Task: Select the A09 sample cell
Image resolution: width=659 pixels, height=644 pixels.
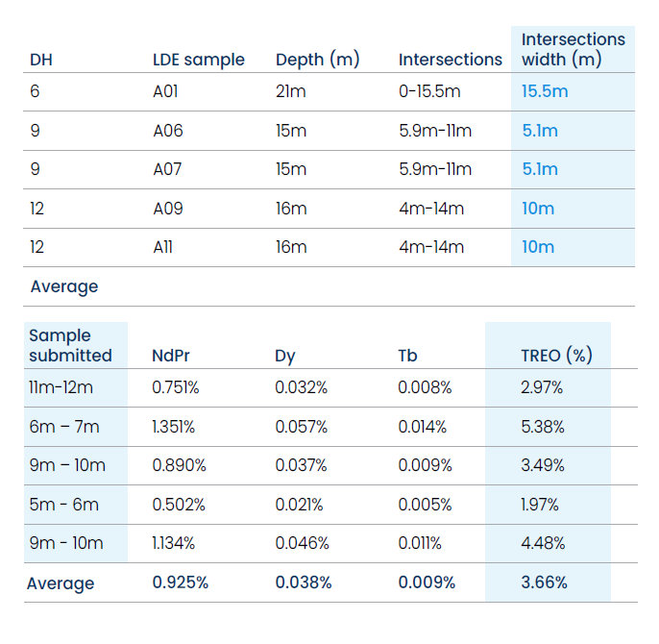Action: click(168, 209)
